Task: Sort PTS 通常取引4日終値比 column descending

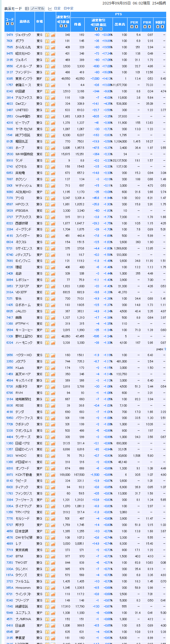Action: 101,29
